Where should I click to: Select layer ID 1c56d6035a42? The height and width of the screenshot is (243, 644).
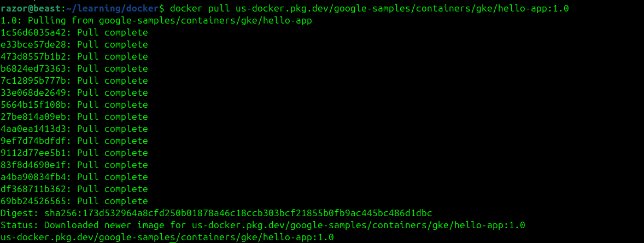click(x=34, y=33)
